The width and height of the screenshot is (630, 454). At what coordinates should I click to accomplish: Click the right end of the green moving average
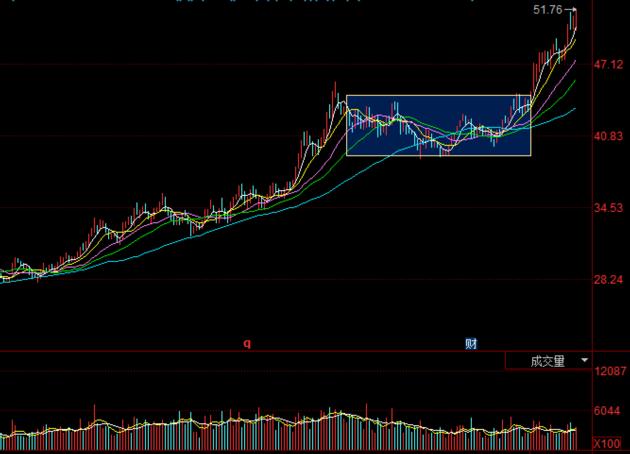(575, 82)
